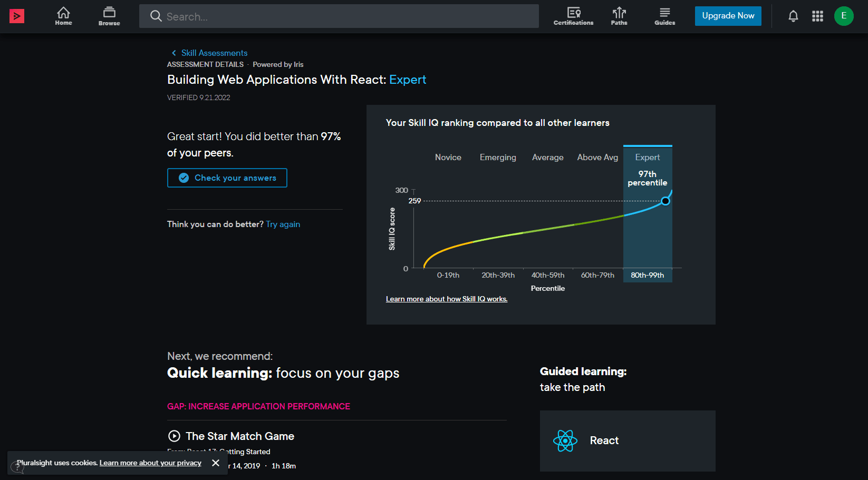This screenshot has height=480, width=868.
Task: Open Paths from the top bar
Action: tap(619, 16)
